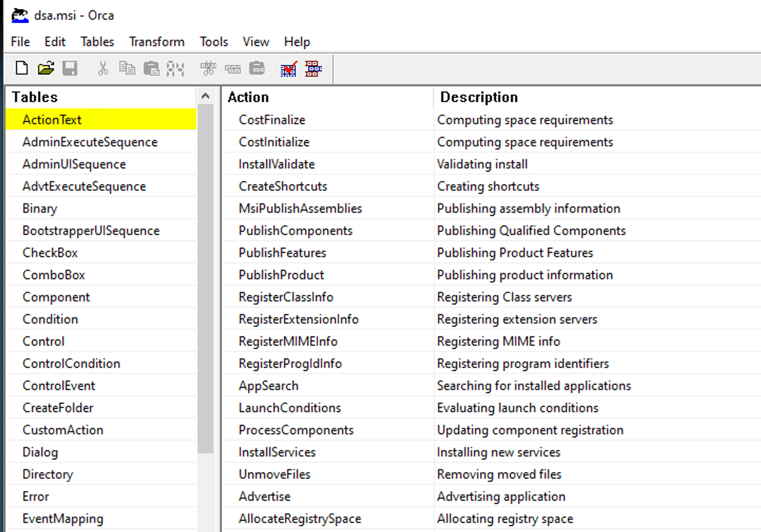Select the Error table

(101, 497)
